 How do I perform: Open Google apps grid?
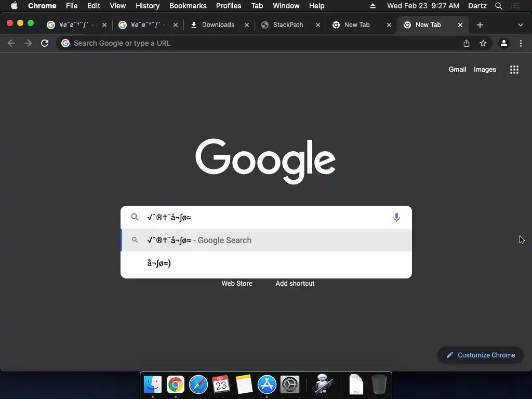click(x=514, y=70)
